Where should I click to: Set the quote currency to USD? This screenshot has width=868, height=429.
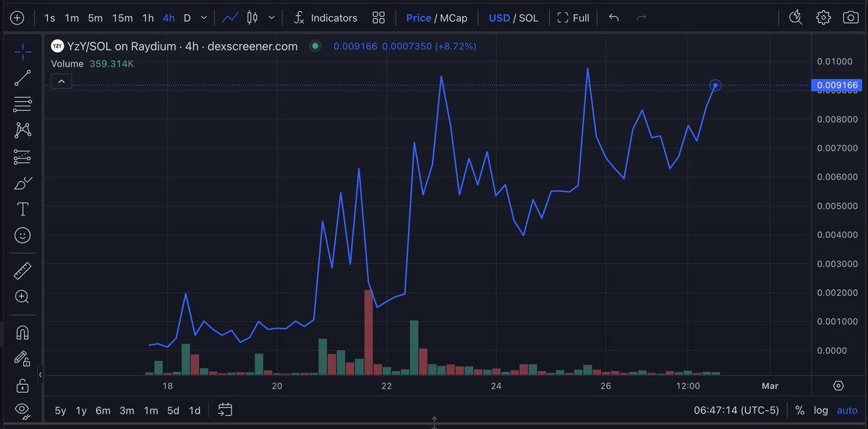(x=499, y=17)
